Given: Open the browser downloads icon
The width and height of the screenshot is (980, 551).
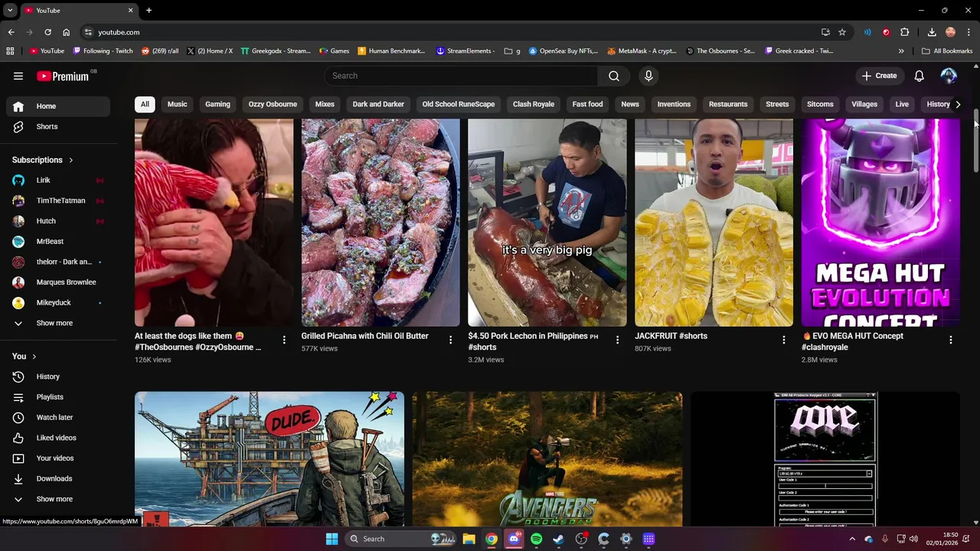Looking at the screenshot, I should click(x=932, y=32).
